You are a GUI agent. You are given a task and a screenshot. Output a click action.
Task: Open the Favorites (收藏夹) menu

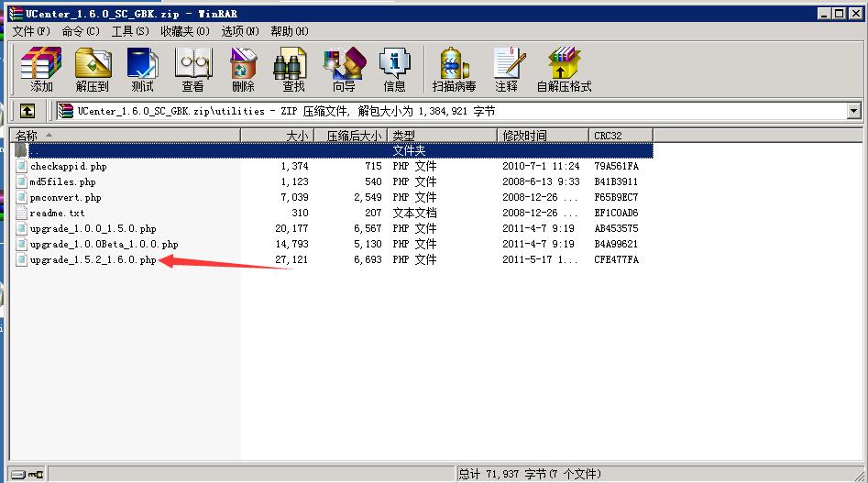(x=185, y=31)
